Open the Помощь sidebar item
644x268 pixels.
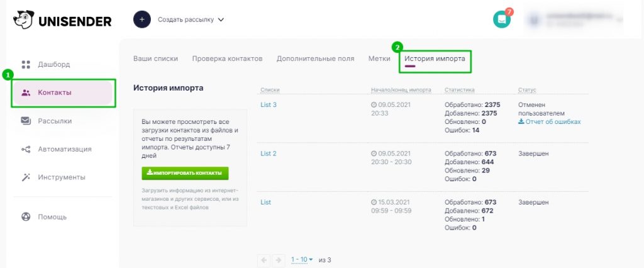click(x=52, y=217)
